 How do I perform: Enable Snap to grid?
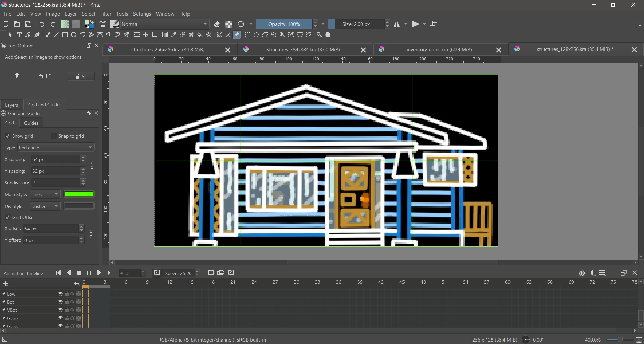click(x=54, y=136)
